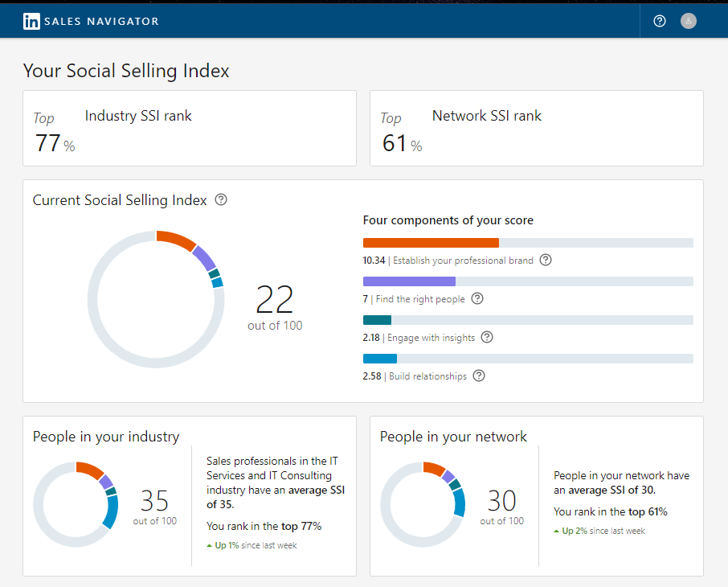Click 'You rank in the top 77%' text

click(x=264, y=526)
